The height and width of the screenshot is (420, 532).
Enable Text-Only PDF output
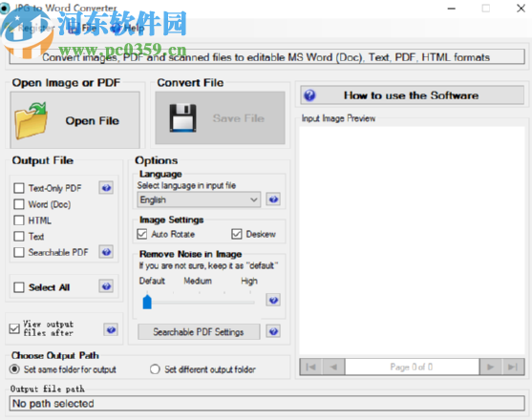[x=19, y=188]
